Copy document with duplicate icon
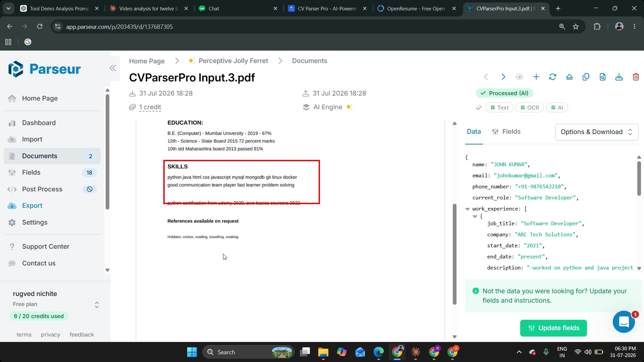Screen dimensions: 644x362 tap(586, 77)
